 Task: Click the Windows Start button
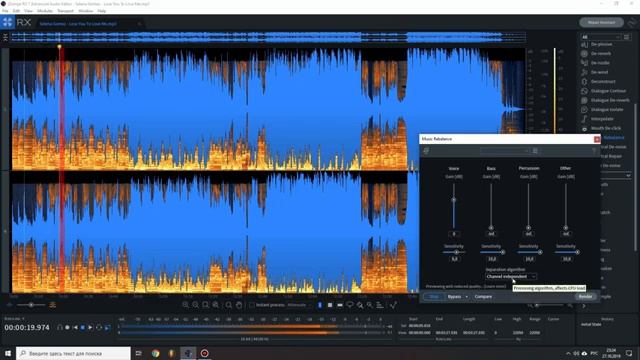(8, 353)
